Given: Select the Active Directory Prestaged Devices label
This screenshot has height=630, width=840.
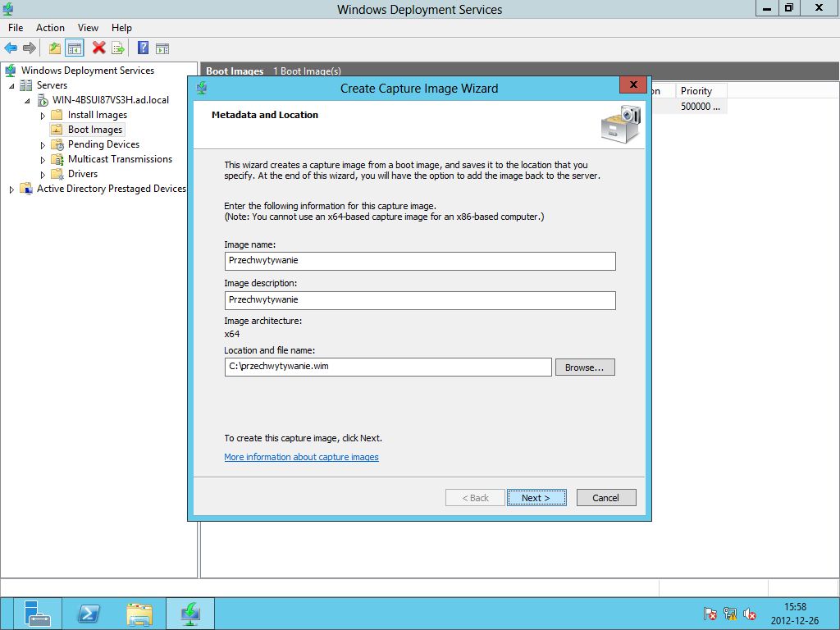Looking at the screenshot, I should [x=111, y=189].
